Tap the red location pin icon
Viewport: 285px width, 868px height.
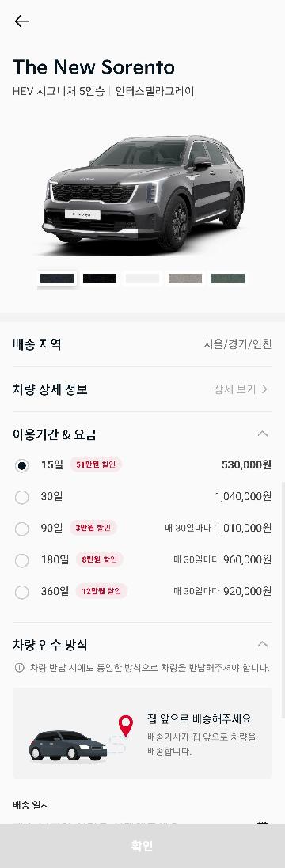coord(126,726)
